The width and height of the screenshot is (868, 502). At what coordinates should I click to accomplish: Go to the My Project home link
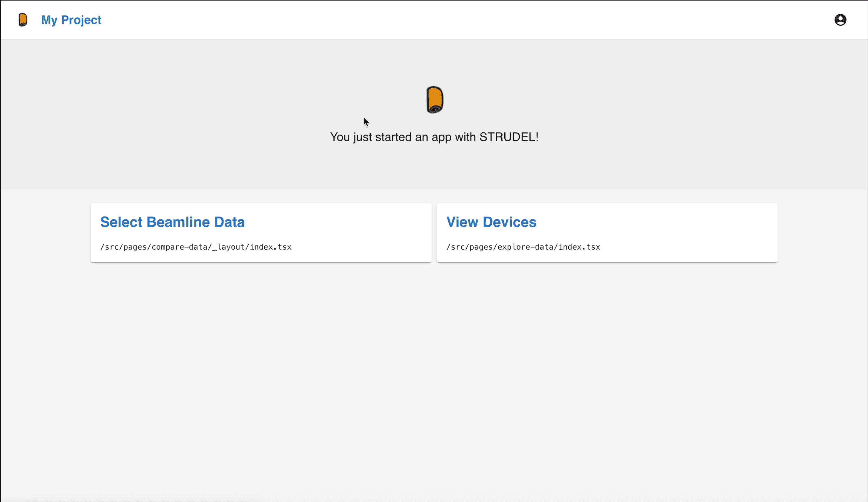[71, 20]
